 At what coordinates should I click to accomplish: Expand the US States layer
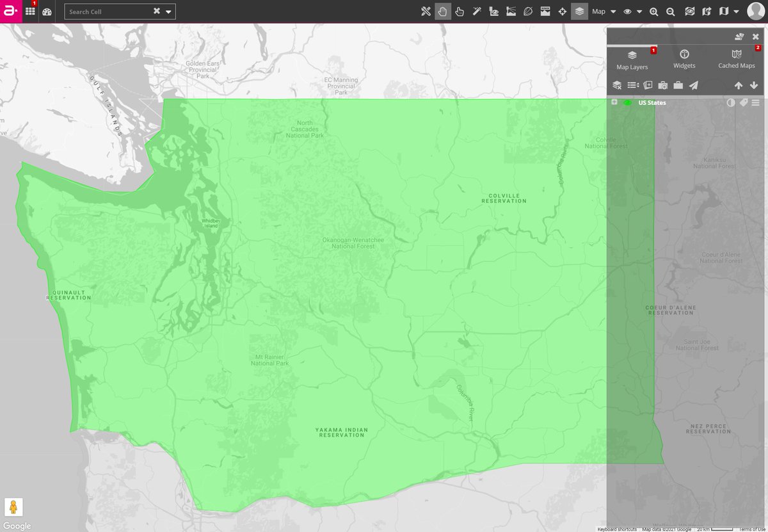pos(614,102)
